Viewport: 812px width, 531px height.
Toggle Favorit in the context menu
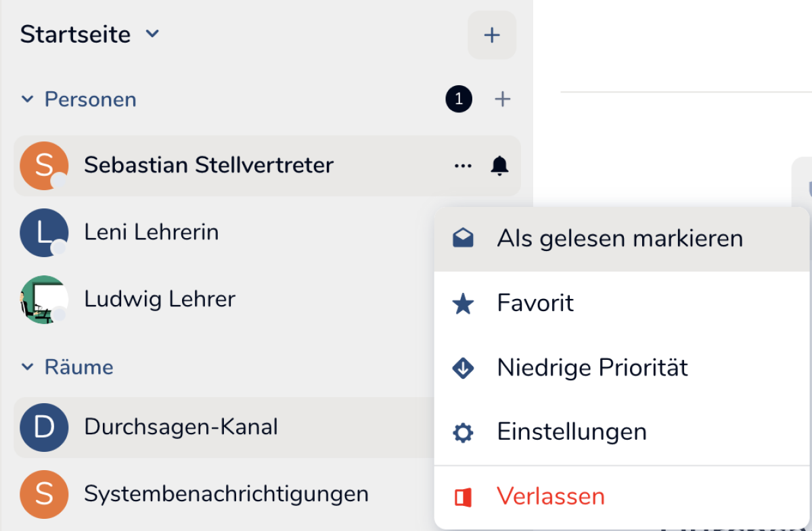click(535, 303)
